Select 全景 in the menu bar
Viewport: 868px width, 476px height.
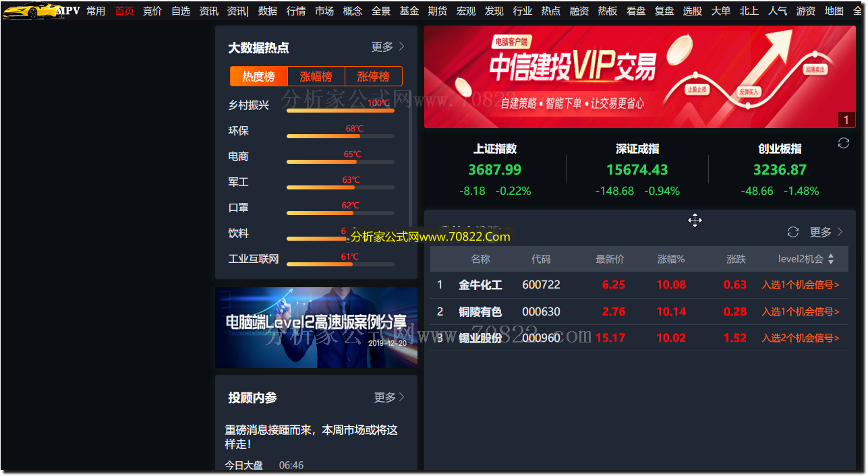click(x=381, y=11)
